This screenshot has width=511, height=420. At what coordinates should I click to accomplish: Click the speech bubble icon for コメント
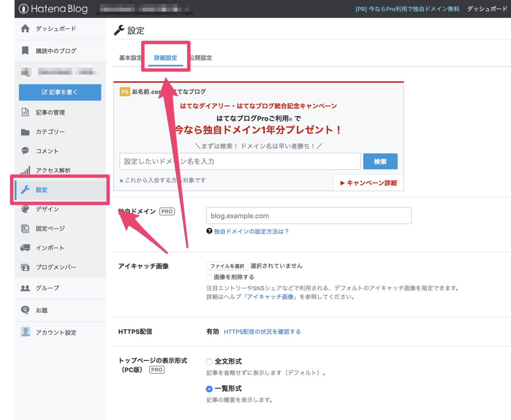(25, 151)
